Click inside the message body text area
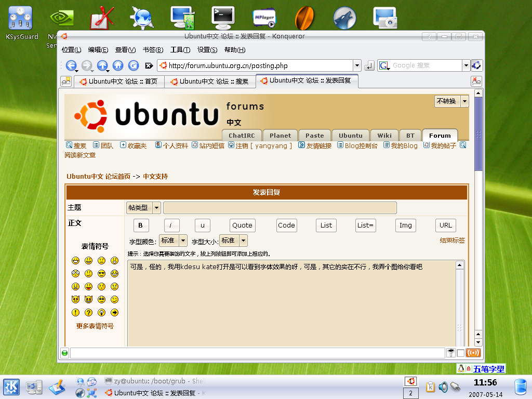This screenshot has height=399, width=532. click(x=291, y=303)
